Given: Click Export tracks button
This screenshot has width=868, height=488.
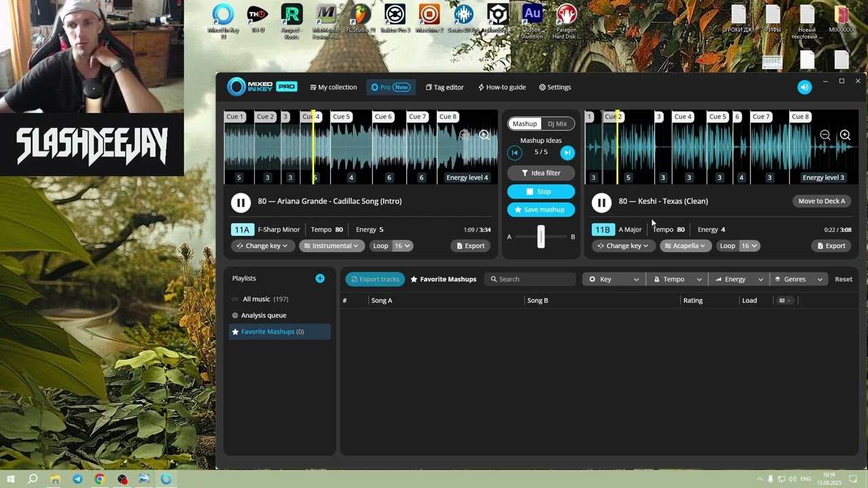Looking at the screenshot, I should coord(375,279).
